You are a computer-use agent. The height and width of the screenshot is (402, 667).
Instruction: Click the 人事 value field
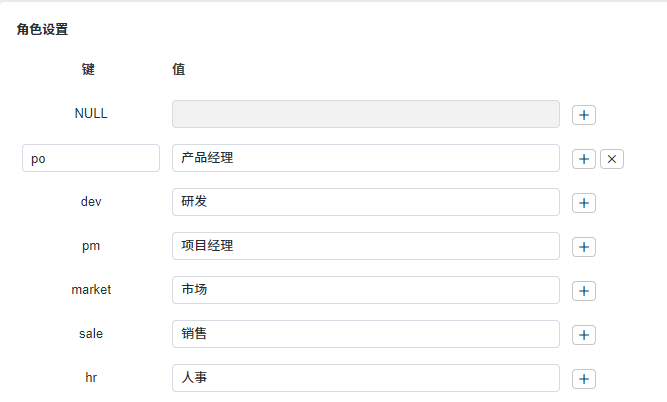(365, 378)
